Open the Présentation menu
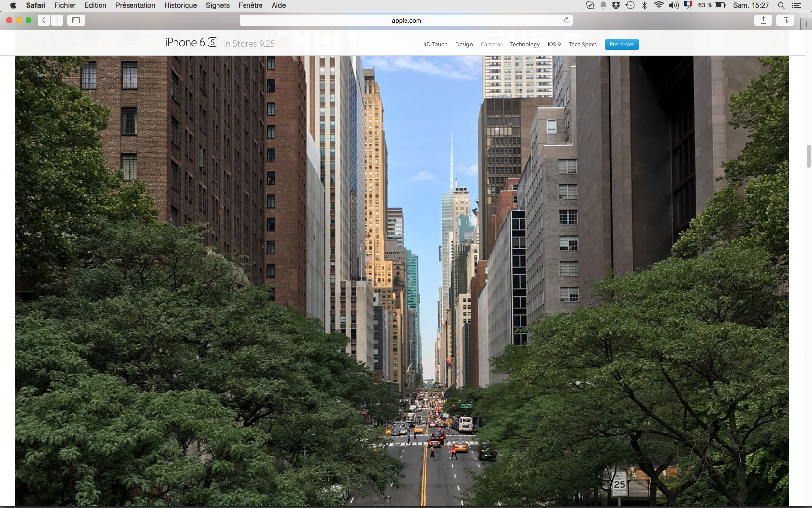The image size is (812, 508). (x=135, y=5)
